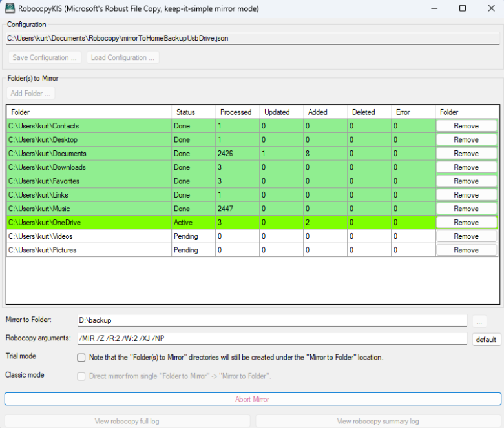
Task: Click the RobocopyKIS app icon in title bar
Action: click(x=10, y=8)
